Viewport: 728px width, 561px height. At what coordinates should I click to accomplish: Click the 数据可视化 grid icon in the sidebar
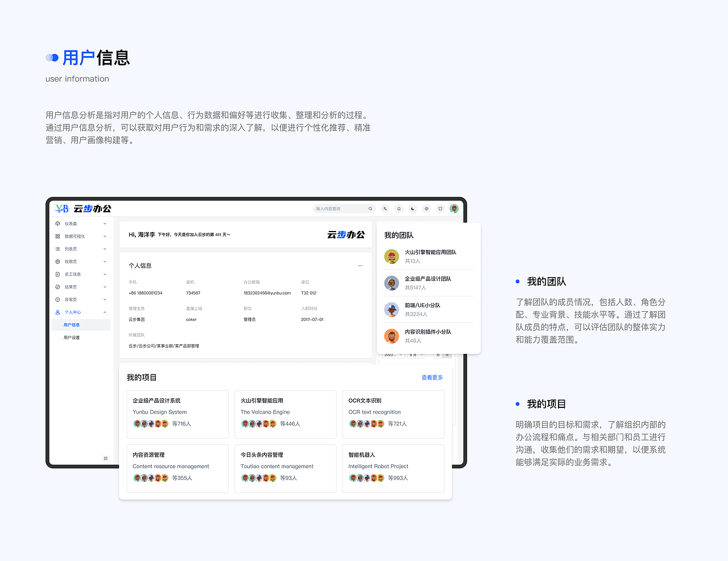coord(57,236)
